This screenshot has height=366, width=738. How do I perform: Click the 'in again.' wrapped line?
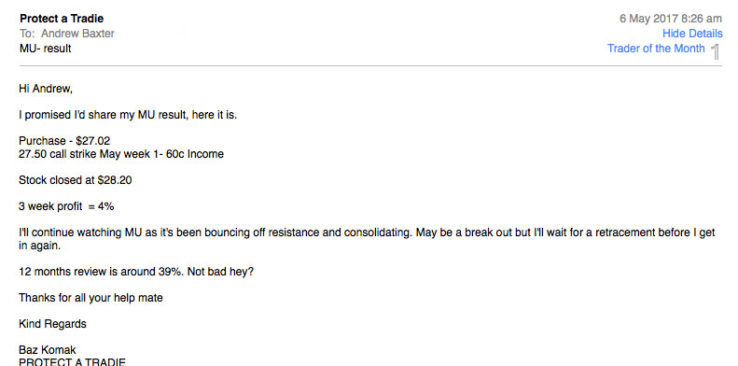(x=40, y=246)
